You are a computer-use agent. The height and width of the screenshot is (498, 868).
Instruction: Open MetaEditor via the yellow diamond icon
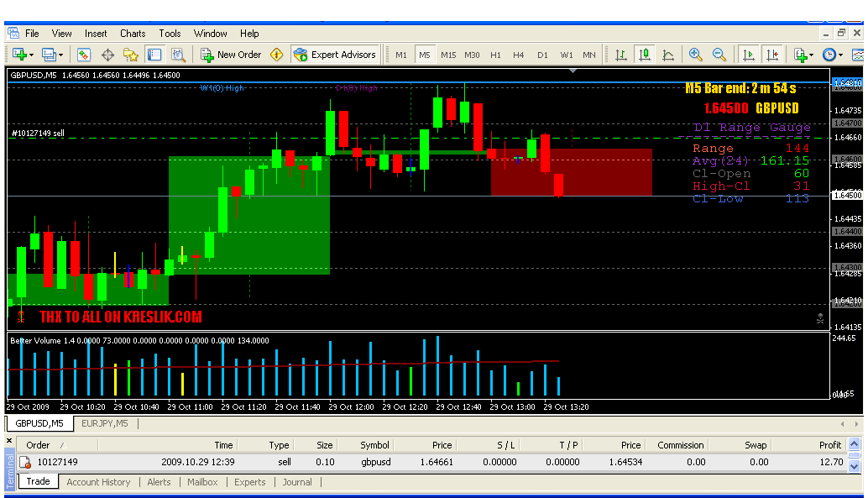277,55
